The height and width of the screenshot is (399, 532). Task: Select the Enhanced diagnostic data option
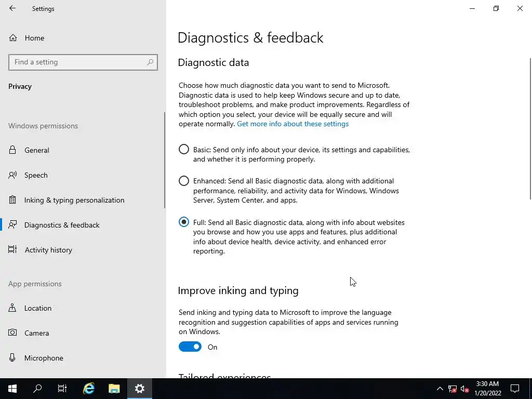point(184,181)
